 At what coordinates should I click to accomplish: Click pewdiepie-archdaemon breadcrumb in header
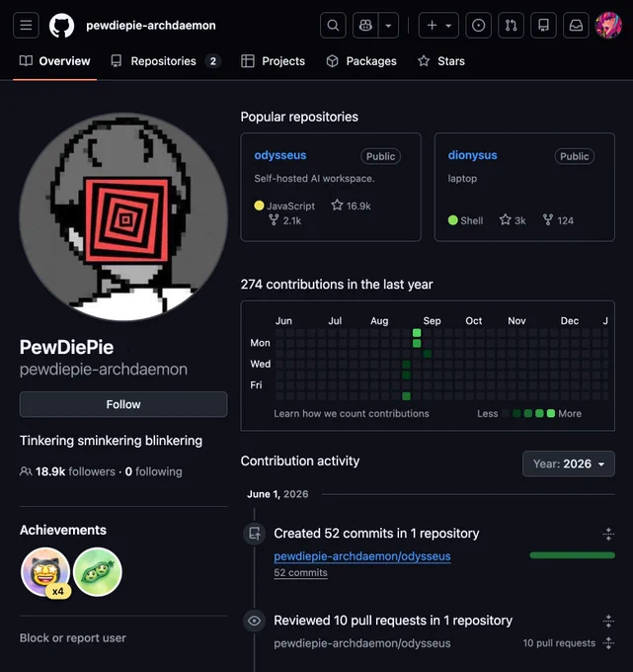click(x=151, y=26)
